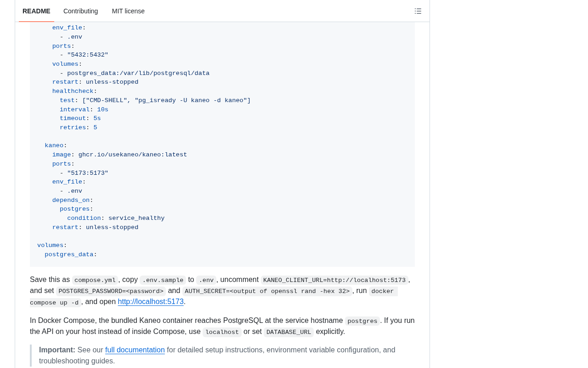Click the DATABASE_URL inline code
The image size is (588, 368).
point(288,332)
